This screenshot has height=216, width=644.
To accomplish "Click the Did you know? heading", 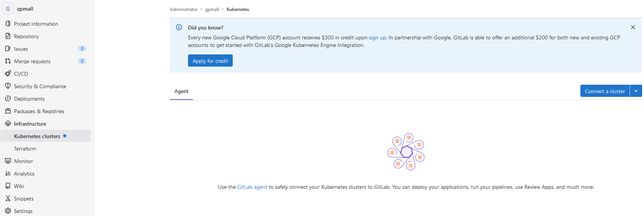I will coord(205,28).
